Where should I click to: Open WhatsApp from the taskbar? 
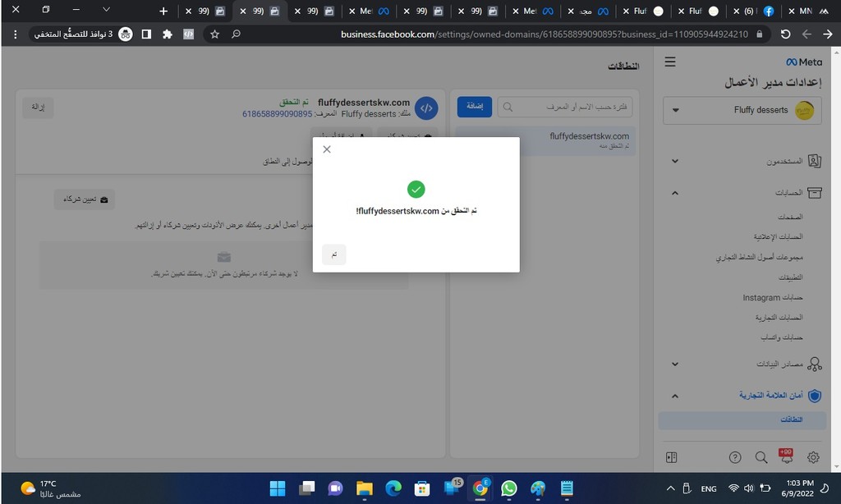[x=509, y=488]
